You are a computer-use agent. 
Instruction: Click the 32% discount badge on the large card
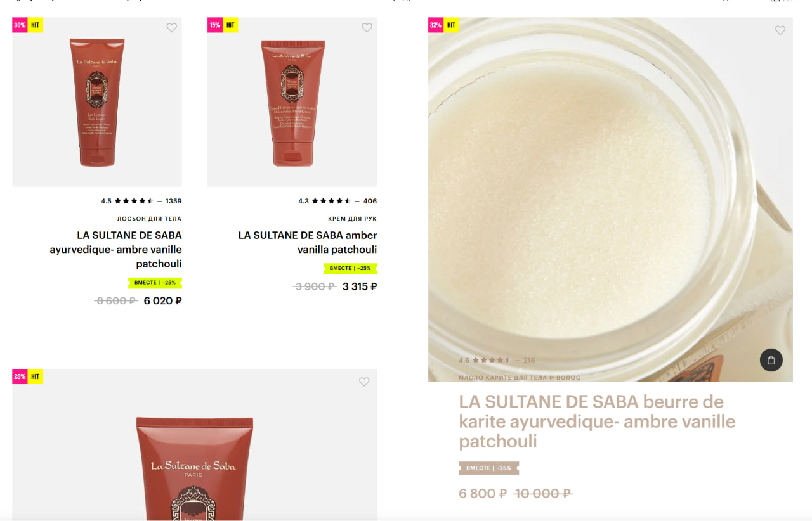[436, 25]
